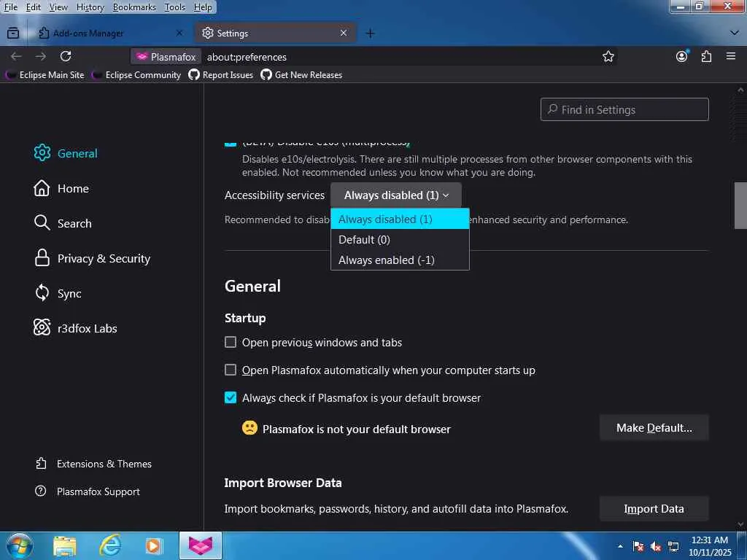Open the History menu
747x560 pixels.
tap(90, 7)
